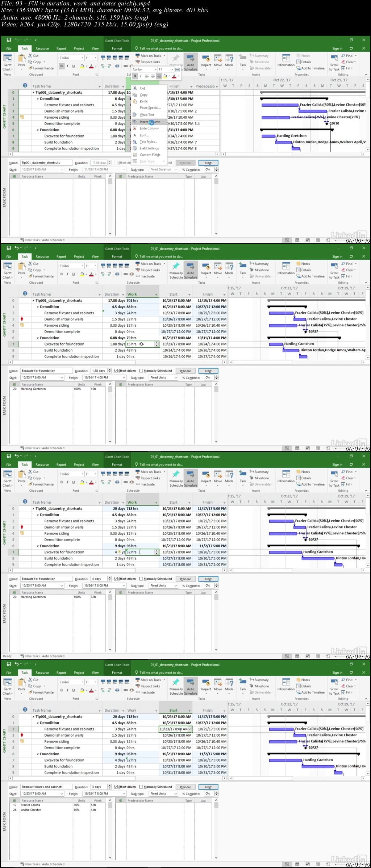Click Name field containing Tip001_dataentry_shortcuts
Screen dimensions: 371x868
(x=46, y=163)
